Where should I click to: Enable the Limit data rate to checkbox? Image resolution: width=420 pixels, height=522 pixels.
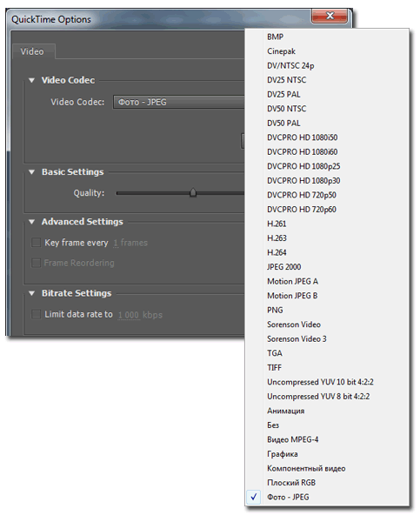click(x=36, y=314)
